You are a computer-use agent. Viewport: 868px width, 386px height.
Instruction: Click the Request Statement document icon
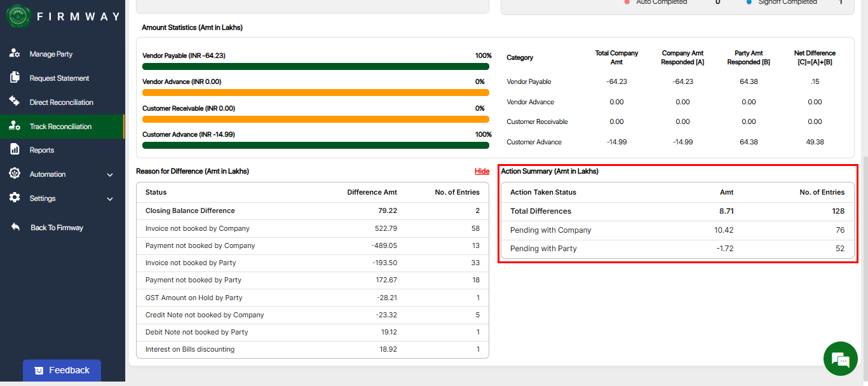(x=15, y=78)
